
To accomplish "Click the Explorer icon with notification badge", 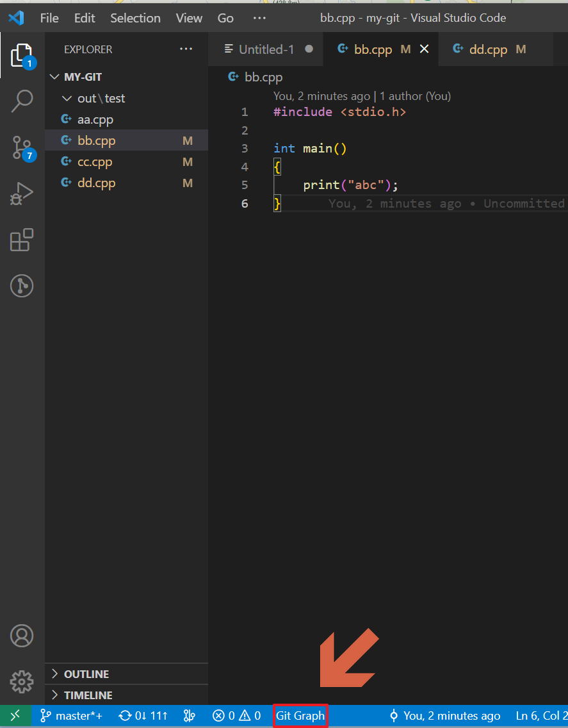I will [x=22, y=56].
